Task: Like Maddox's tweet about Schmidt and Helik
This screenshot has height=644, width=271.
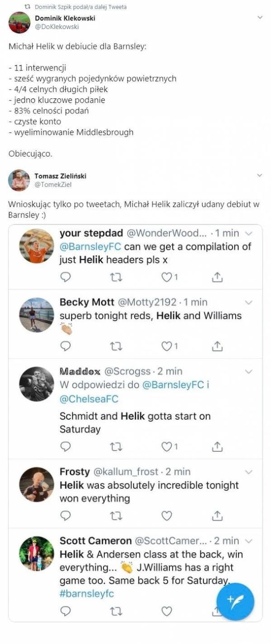Action: pos(167,446)
